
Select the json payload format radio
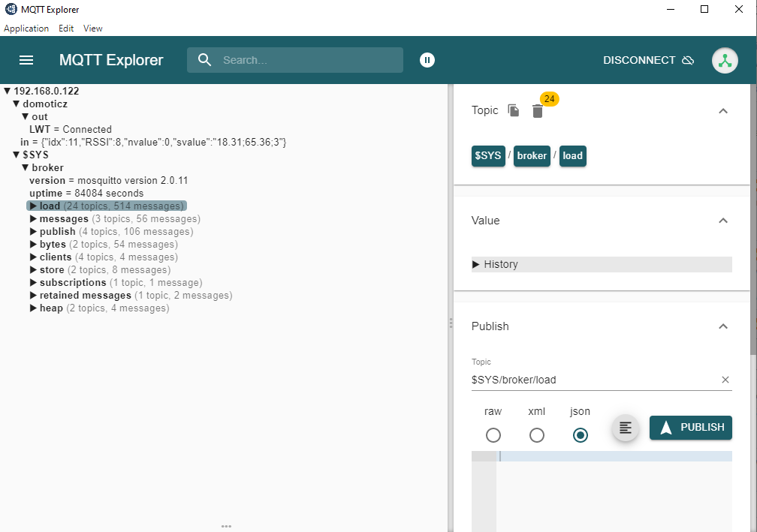coord(581,435)
